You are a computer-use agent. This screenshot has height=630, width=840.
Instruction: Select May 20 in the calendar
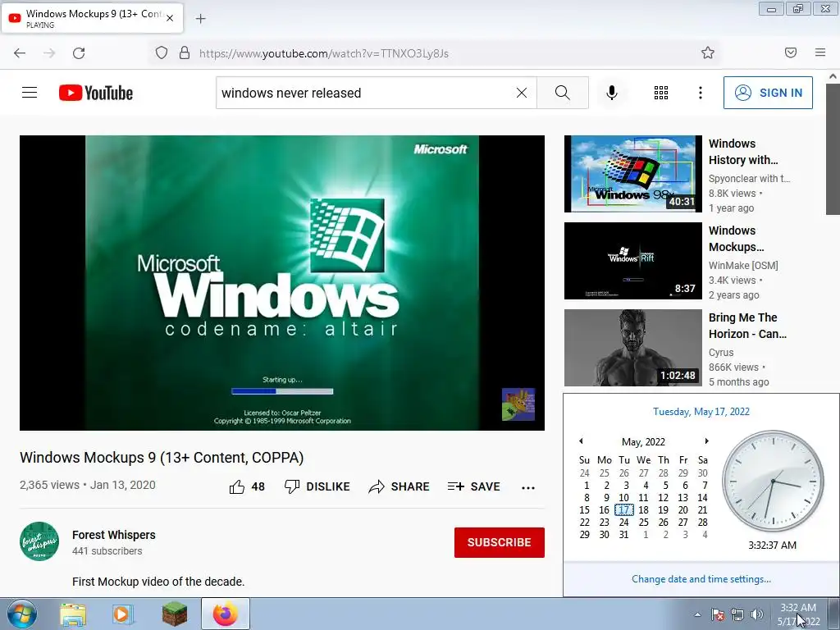point(683,510)
